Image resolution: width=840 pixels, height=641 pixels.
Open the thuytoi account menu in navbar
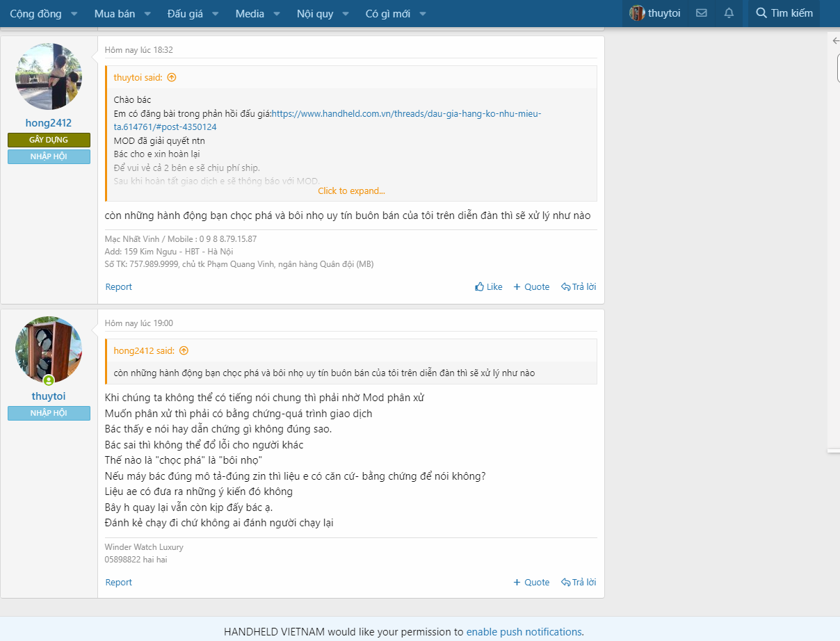tap(655, 13)
